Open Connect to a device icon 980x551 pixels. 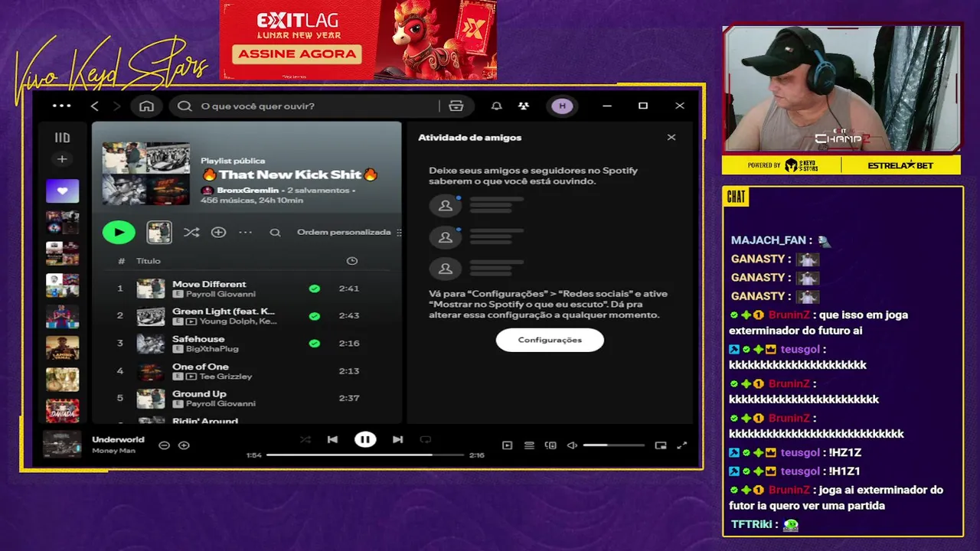click(550, 445)
